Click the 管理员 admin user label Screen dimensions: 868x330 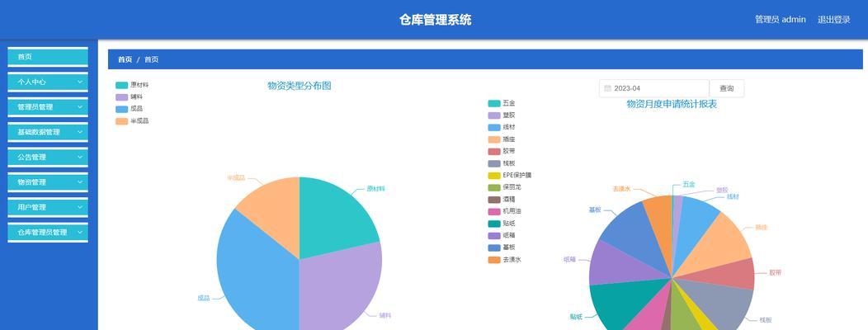[780, 19]
